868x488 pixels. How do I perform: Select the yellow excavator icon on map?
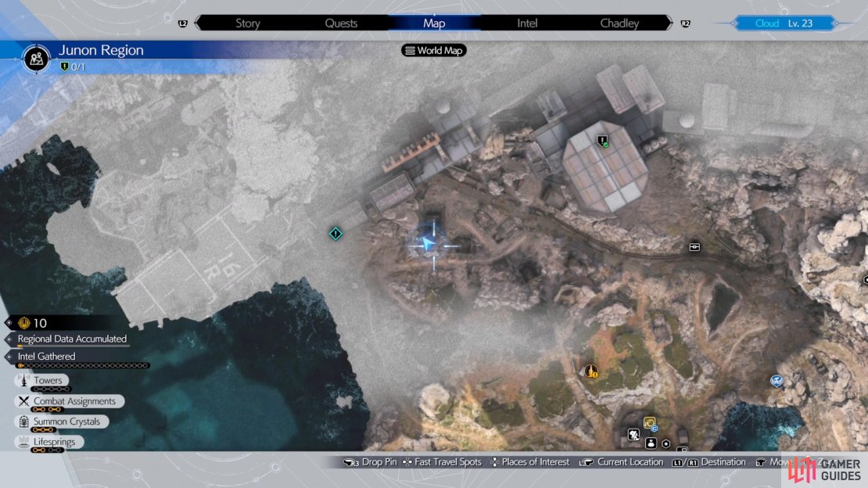point(649,424)
